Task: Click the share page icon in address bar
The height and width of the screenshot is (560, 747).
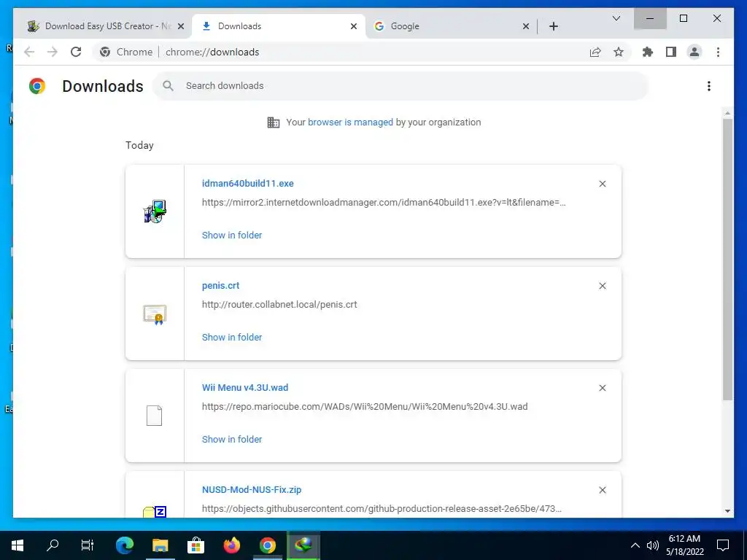Action: tap(595, 52)
